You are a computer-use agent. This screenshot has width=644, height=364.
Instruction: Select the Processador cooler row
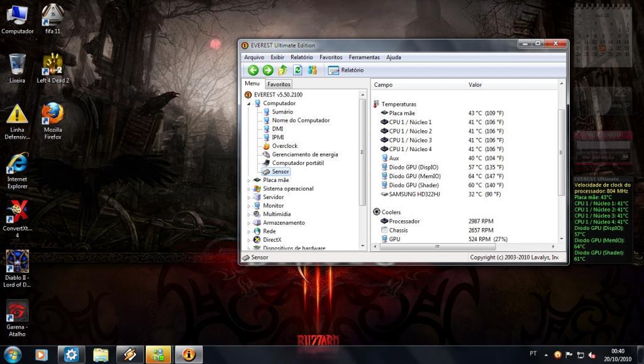pos(437,221)
